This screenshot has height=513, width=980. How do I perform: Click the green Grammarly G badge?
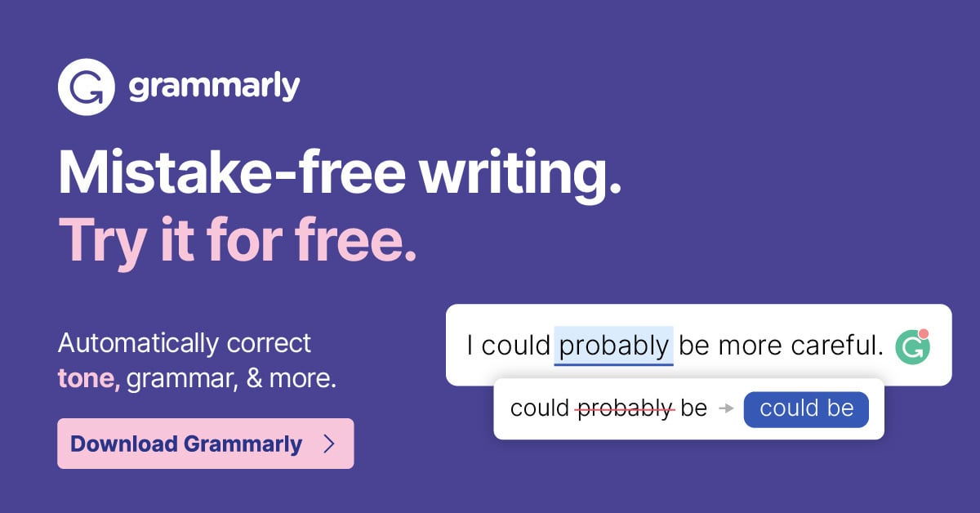click(x=911, y=346)
